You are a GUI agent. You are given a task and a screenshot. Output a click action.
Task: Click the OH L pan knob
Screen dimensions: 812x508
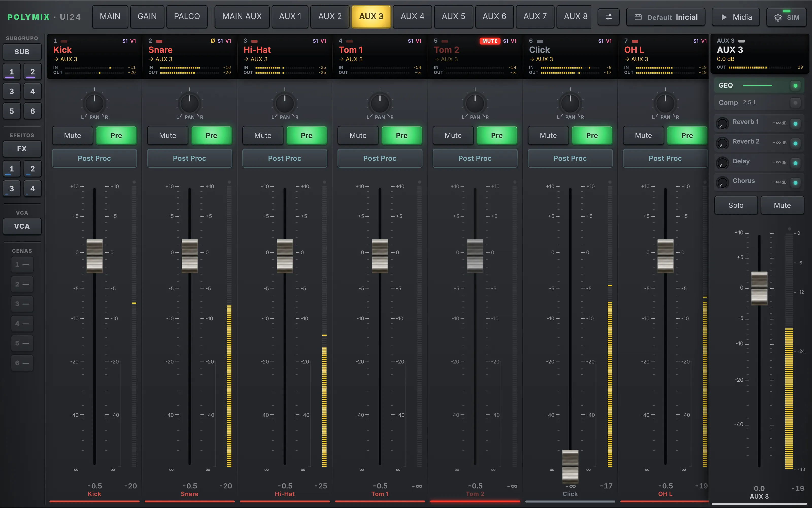coord(665,103)
